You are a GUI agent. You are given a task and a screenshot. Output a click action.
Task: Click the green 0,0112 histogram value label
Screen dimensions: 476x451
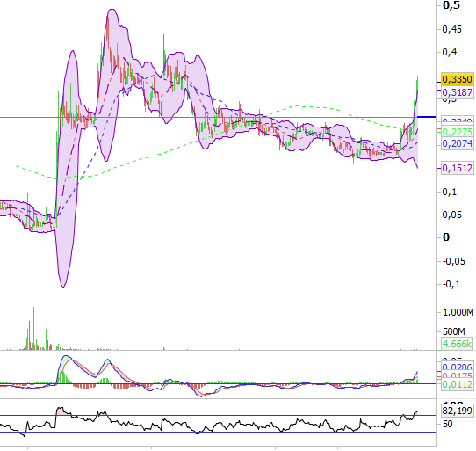(458, 384)
